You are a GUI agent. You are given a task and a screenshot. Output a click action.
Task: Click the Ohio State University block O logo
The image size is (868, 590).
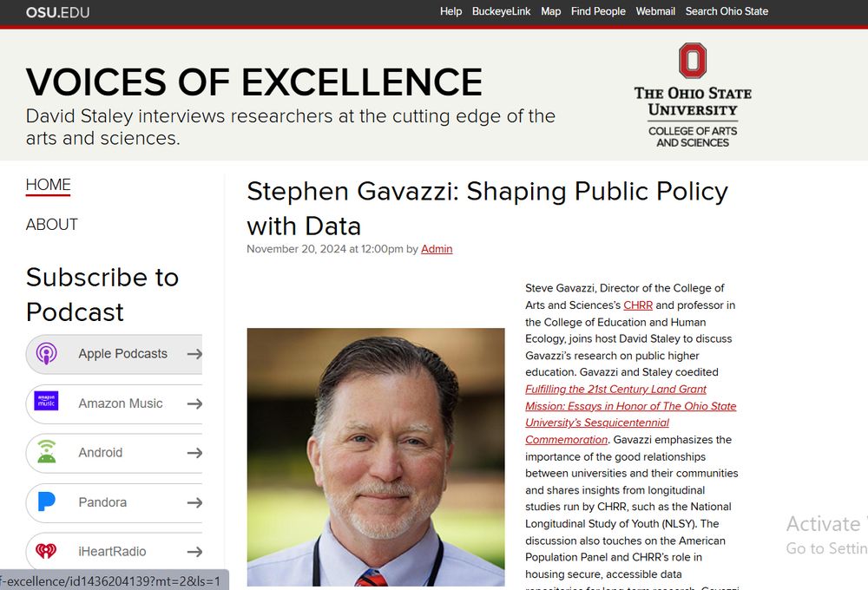point(693,61)
